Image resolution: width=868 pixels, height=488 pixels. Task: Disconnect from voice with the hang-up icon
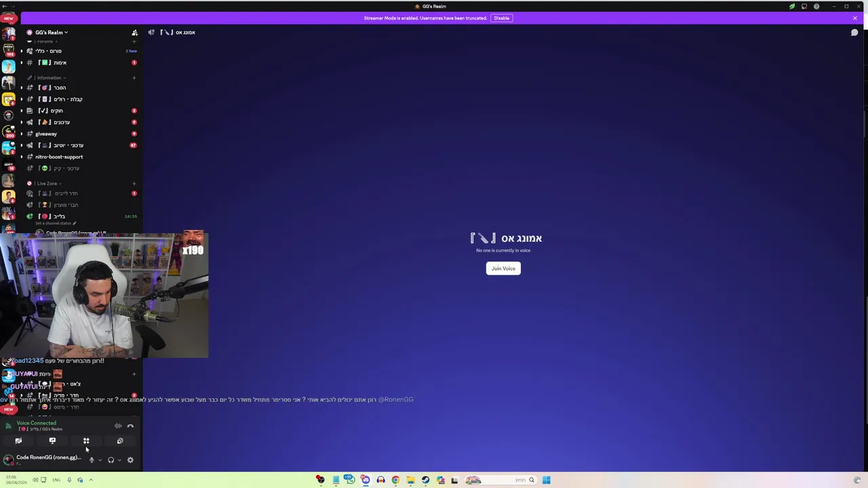click(x=130, y=426)
